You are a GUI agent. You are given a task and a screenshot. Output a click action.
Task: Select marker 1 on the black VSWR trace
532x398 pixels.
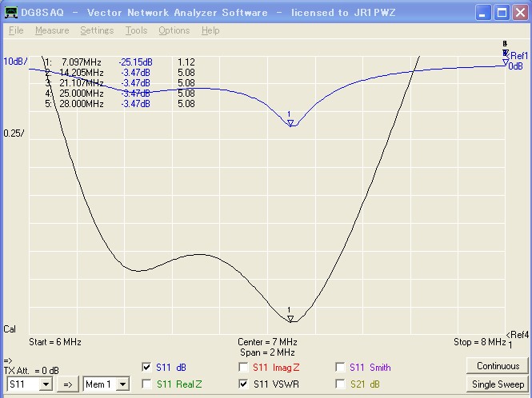click(x=290, y=317)
